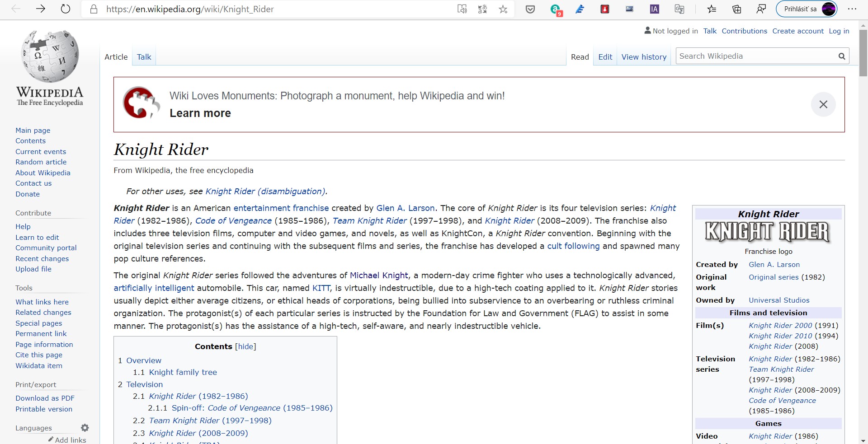868x444 pixels.
Task: Click the padlock site information icon
Action: click(94, 9)
